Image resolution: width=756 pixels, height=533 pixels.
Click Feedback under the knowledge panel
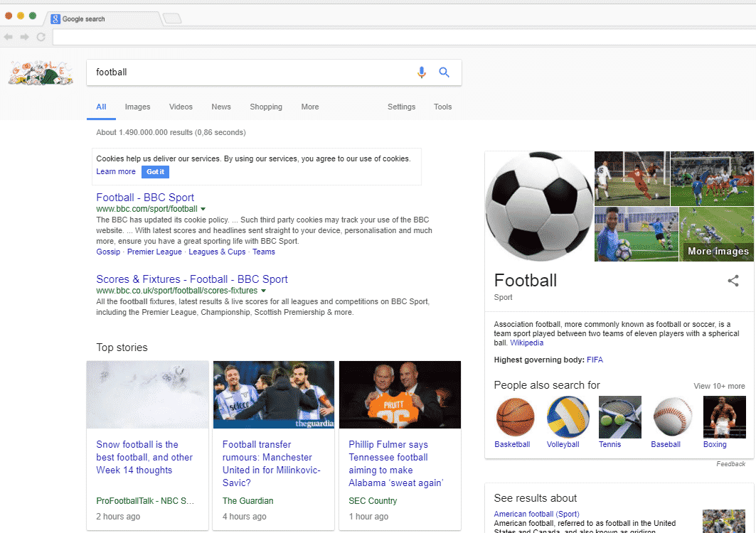[x=730, y=464]
